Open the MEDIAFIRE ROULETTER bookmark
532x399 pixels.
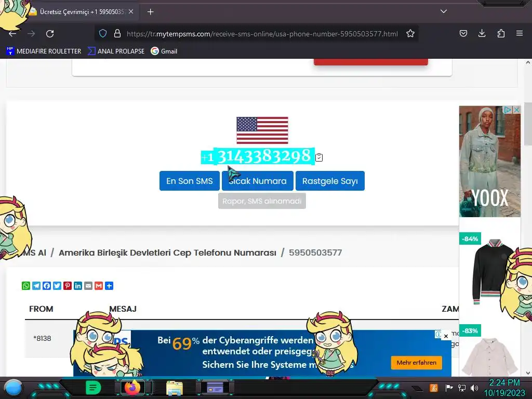(44, 51)
